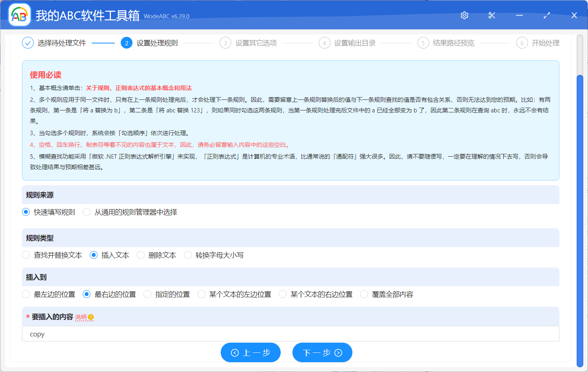588x372 pixels.
Task: Select rule type 查找并替换文本
Action: [25, 255]
